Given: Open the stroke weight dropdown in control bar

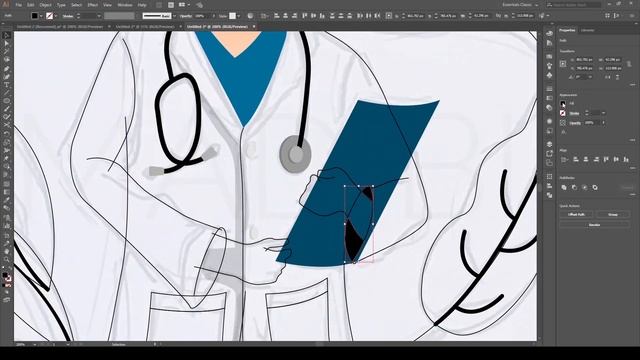Looking at the screenshot, I should [x=98, y=16].
